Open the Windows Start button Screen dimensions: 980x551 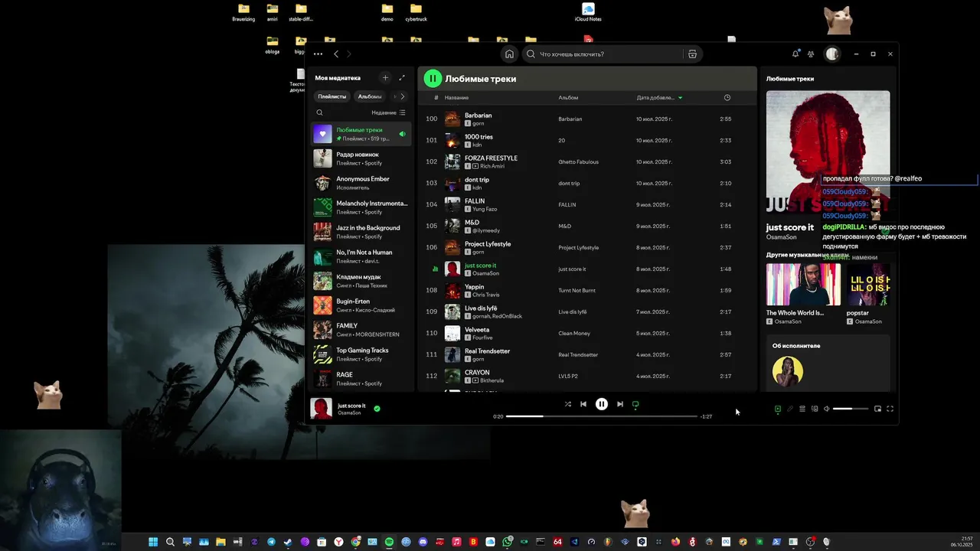pyautogui.click(x=153, y=542)
